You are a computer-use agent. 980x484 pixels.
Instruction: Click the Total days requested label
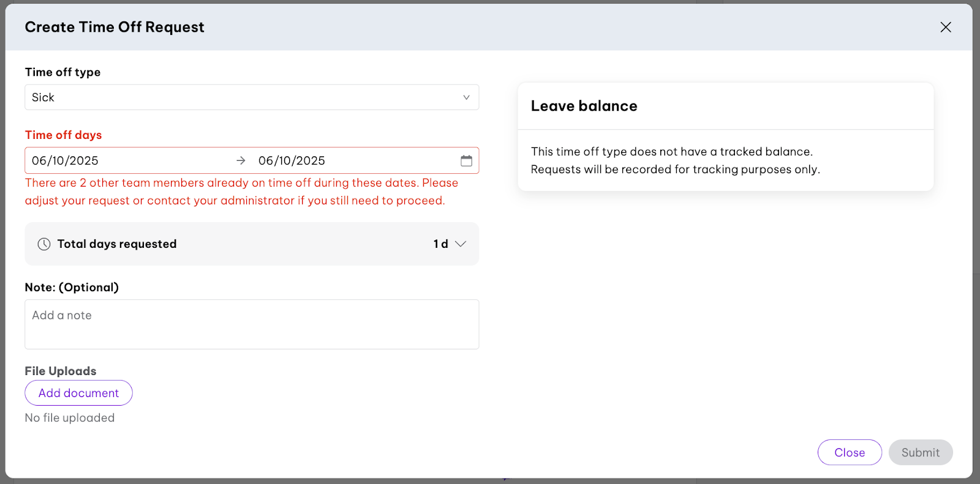click(x=117, y=244)
